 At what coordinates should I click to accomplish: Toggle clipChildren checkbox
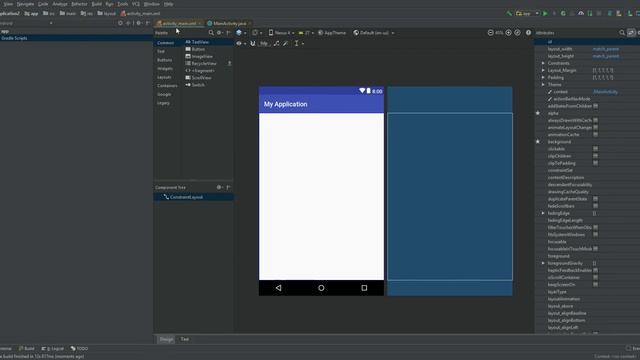596,156
